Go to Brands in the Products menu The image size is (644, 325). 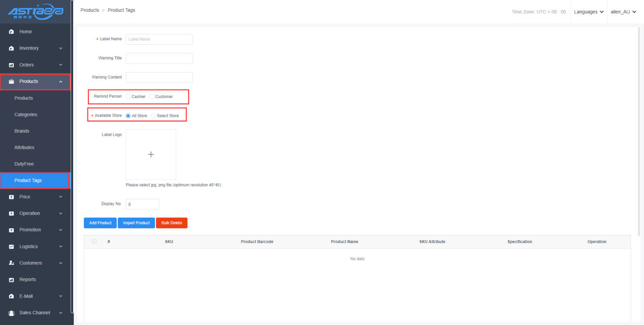tap(22, 131)
